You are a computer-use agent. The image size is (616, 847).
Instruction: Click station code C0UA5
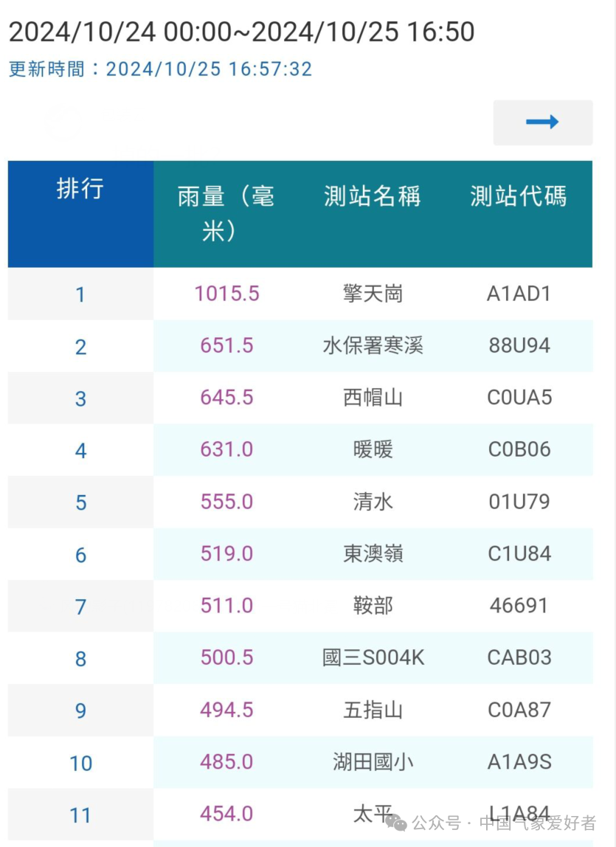pyautogui.click(x=519, y=398)
